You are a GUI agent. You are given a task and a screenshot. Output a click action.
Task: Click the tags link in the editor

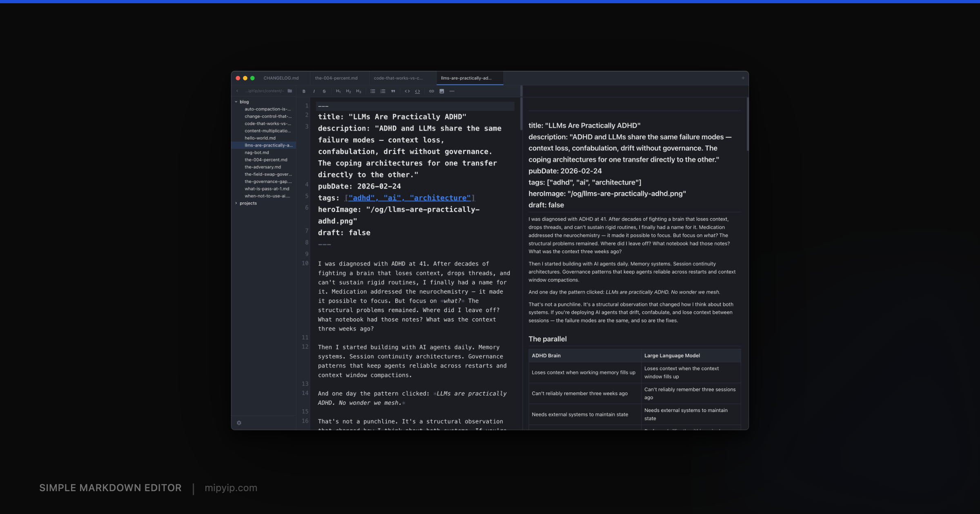(410, 198)
